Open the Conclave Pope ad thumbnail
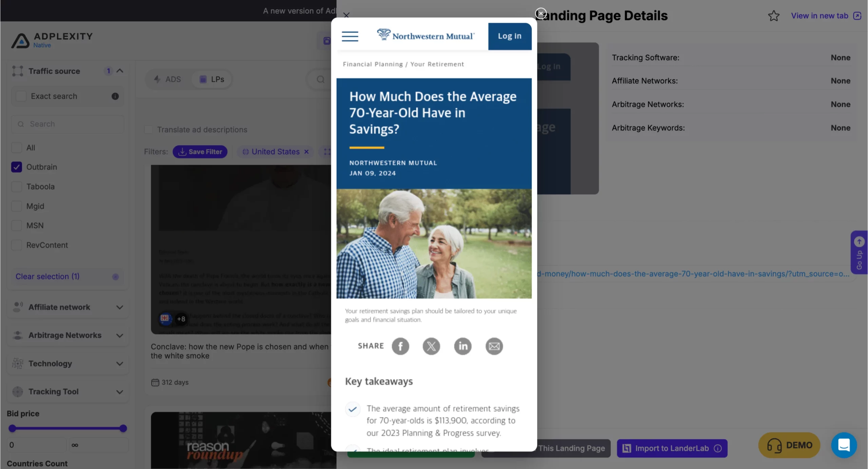 (x=241, y=249)
